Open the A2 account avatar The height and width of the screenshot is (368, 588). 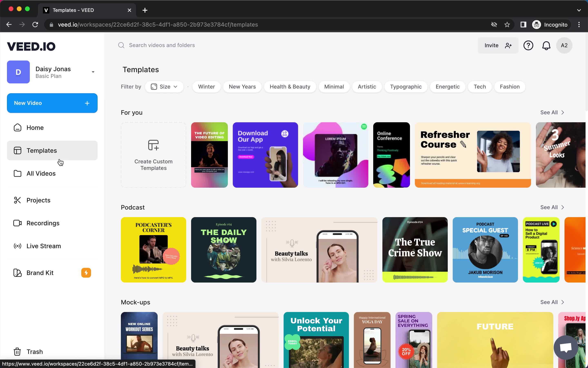click(564, 45)
